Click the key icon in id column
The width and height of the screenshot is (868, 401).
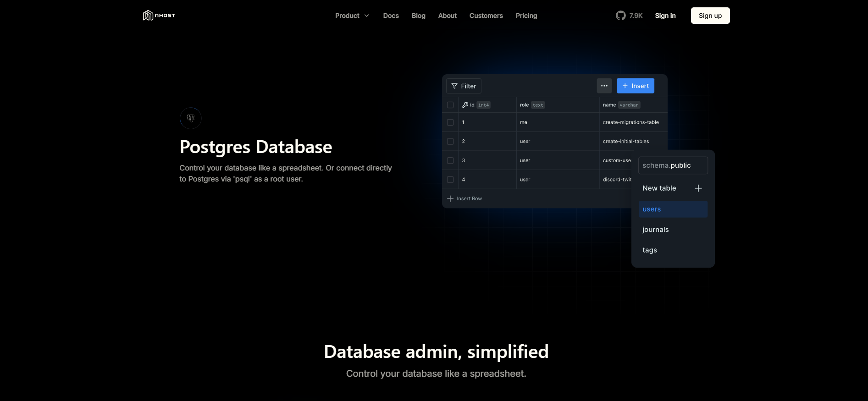(x=465, y=105)
